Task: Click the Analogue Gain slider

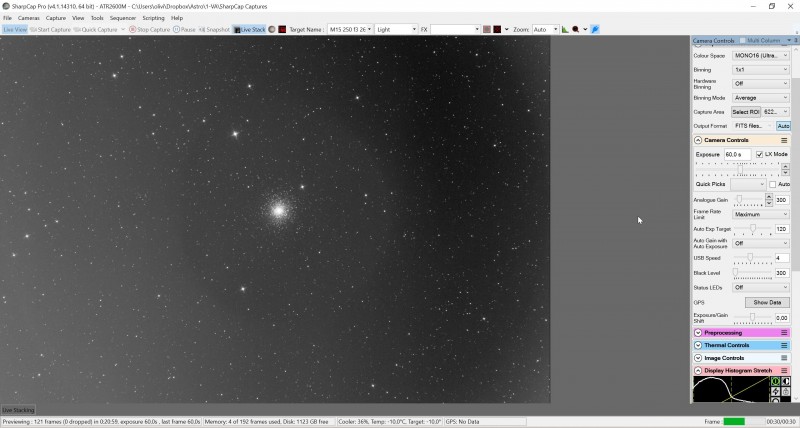Action: tap(748, 199)
